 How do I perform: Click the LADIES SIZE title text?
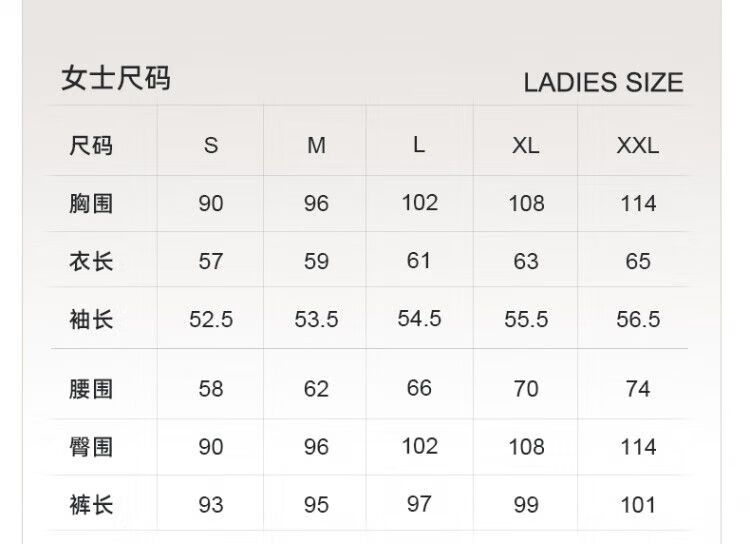(x=603, y=82)
